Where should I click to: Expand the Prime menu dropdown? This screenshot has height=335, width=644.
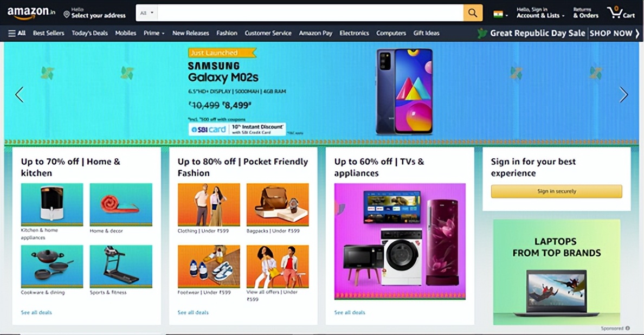(x=154, y=33)
